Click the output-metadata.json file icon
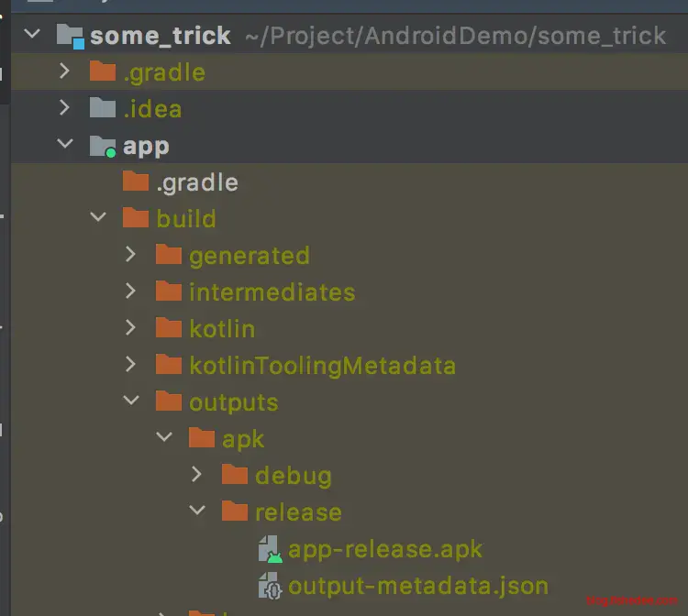Image resolution: width=688 pixels, height=616 pixels. [x=270, y=586]
